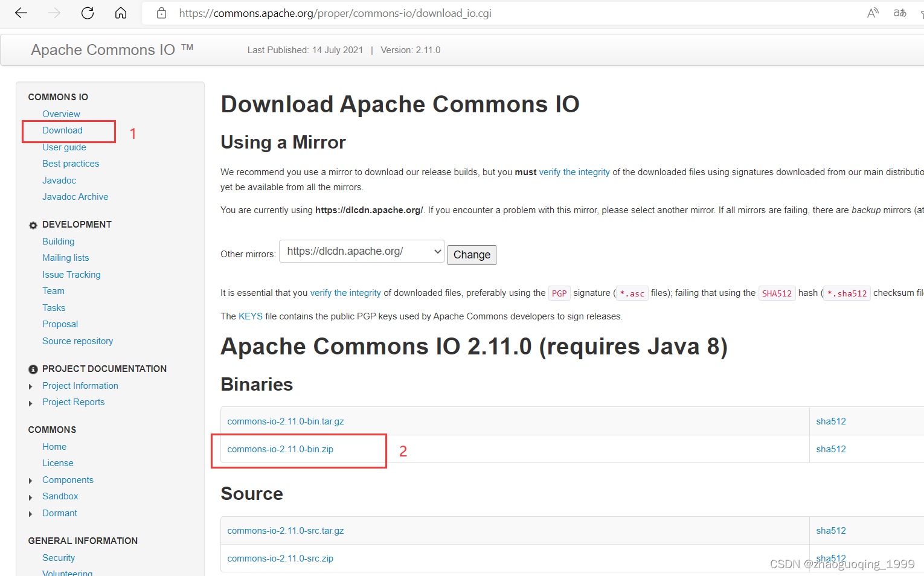The height and width of the screenshot is (576, 924).
Task: Go to browser home page icon
Action: [121, 13]
